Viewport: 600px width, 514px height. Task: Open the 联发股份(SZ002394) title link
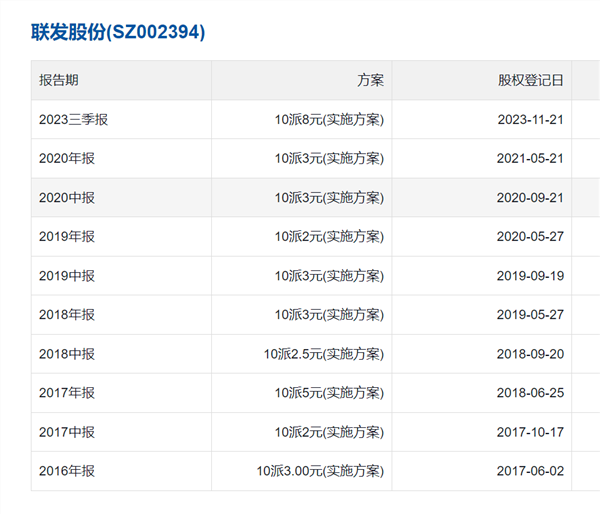pos(118,32)
